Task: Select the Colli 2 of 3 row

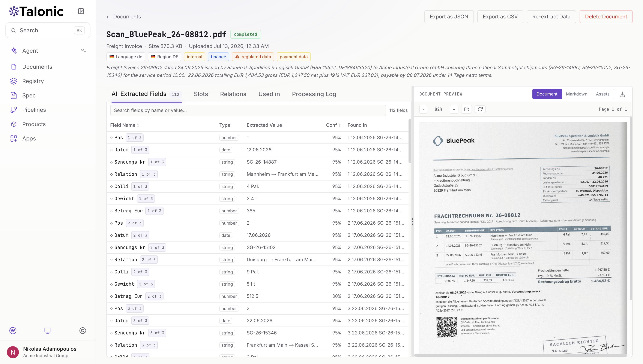Action: (x=257, y=272)
